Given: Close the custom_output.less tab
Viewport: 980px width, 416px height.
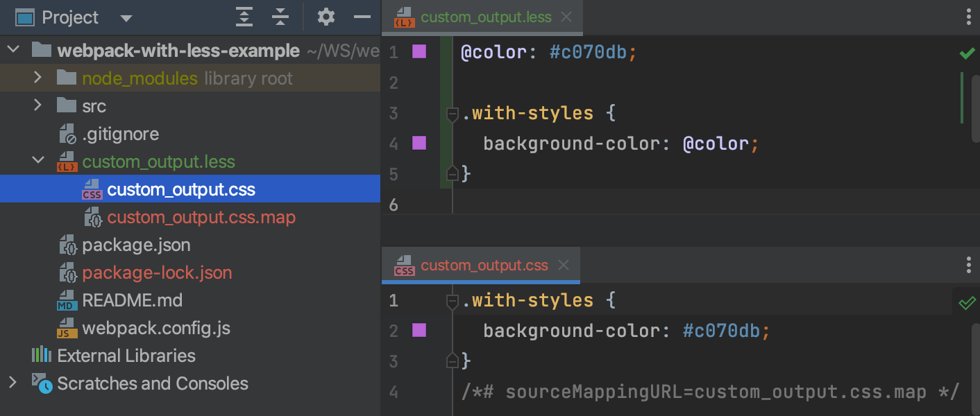Looking at the screenshot, I should pos(566,18).
